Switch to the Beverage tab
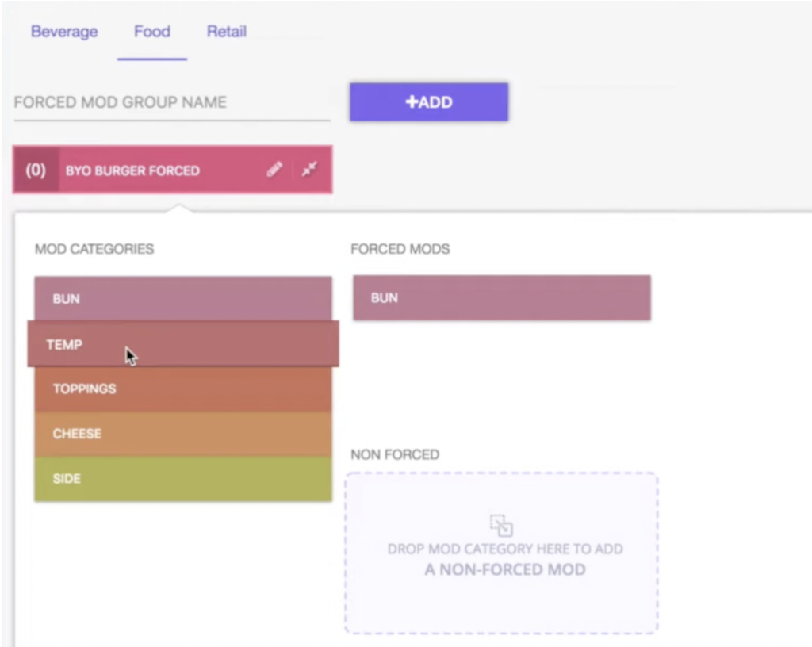 pyautogui.click(x=64, y=32)
